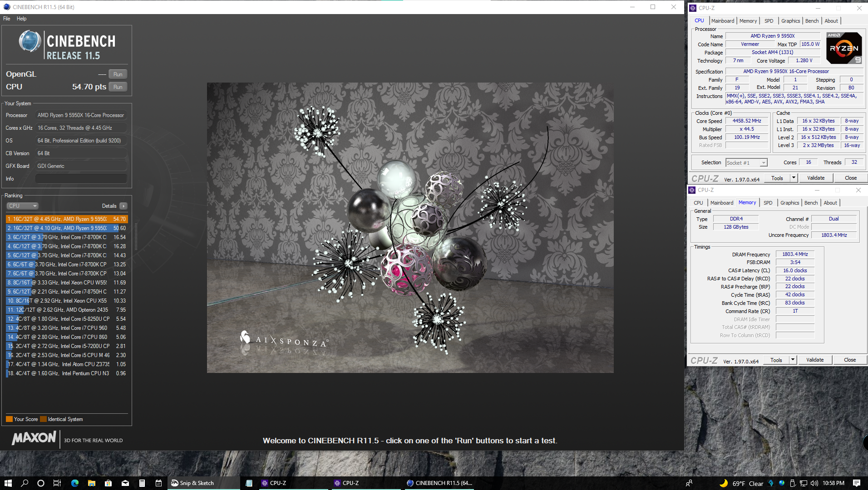
Task: Click the rendered scene preview image
Action: 410,228
